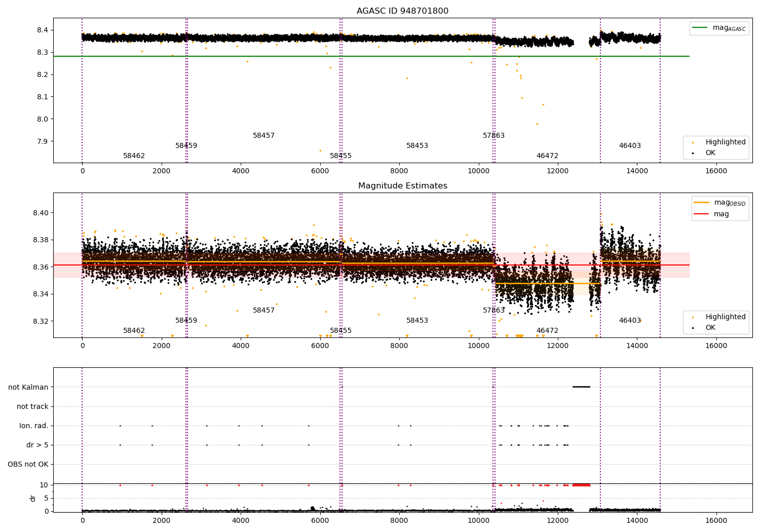This screenshot has width=760, height=532.
Task: Click obsid label 58453 in the Magnitude Estimates plot
Action: 417,321
